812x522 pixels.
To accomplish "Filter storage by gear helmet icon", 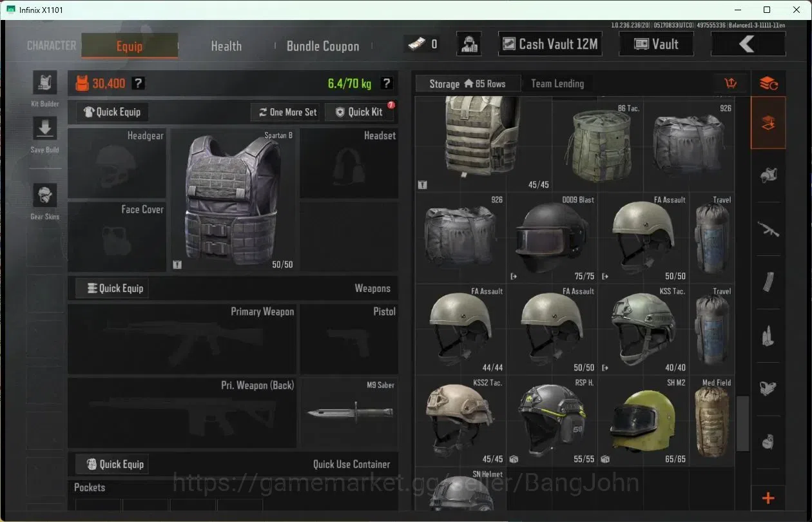I will pyautogui.click(x=768, y=175).
